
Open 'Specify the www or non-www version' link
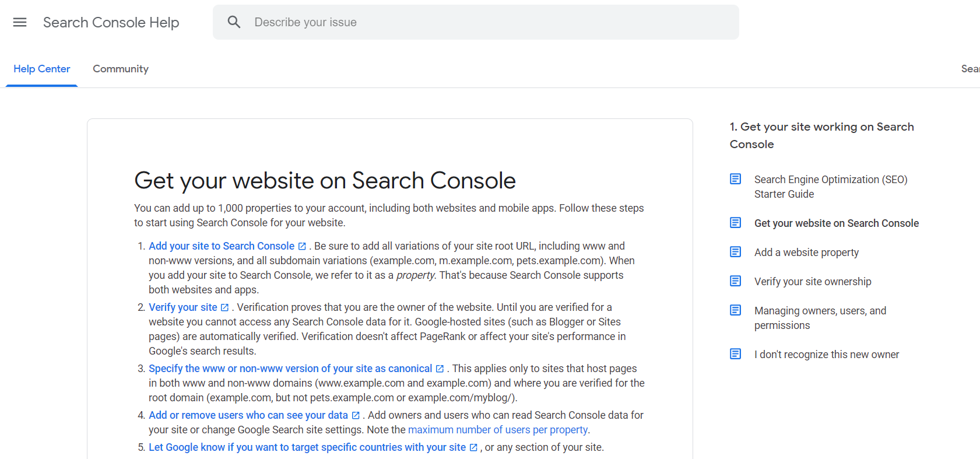[290, 369]
